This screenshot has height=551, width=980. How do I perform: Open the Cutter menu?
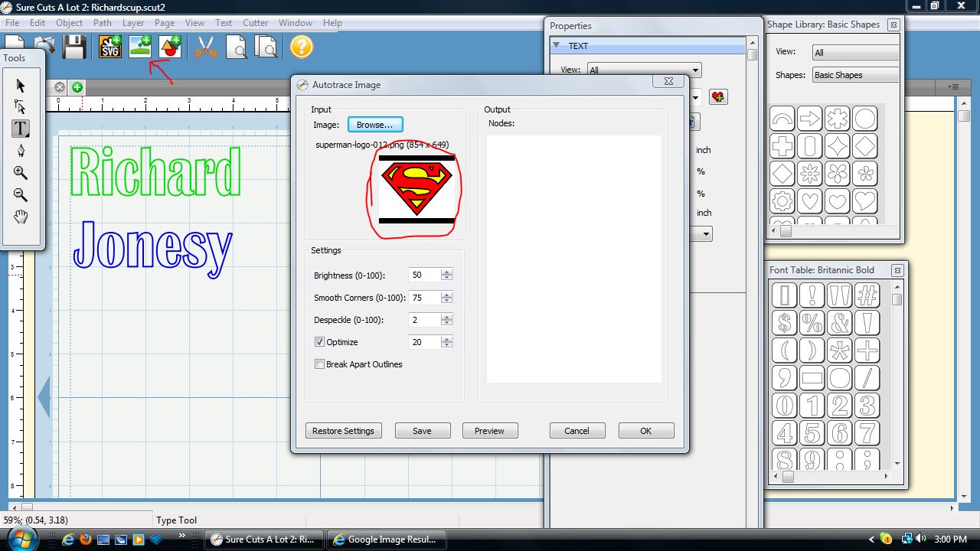coord(256,23)
